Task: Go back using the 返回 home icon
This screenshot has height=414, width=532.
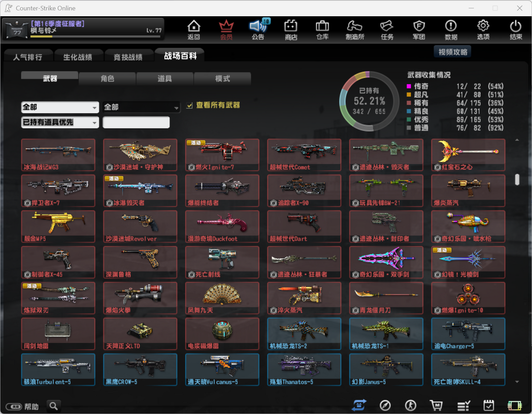Action: (x=194, y=30)
